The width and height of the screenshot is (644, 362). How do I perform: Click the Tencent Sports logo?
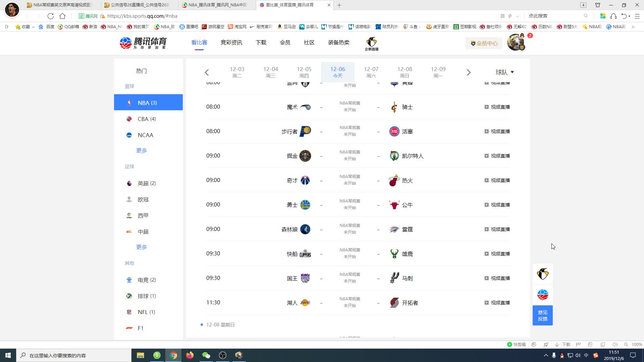[143, 43]
